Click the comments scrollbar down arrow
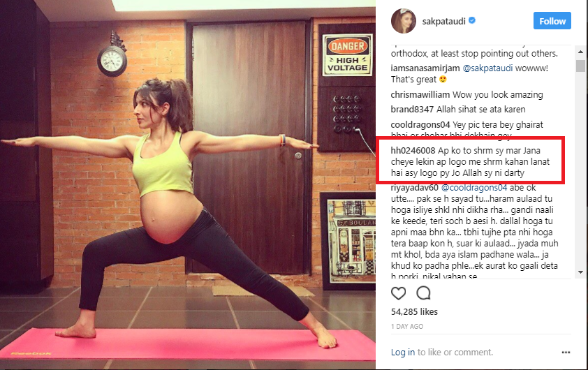 click(580, 272)
